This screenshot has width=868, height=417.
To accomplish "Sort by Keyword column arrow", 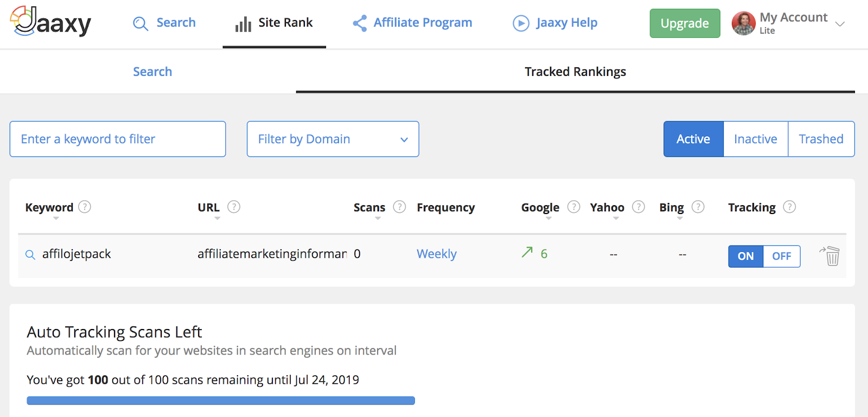I will coord(56,218).
